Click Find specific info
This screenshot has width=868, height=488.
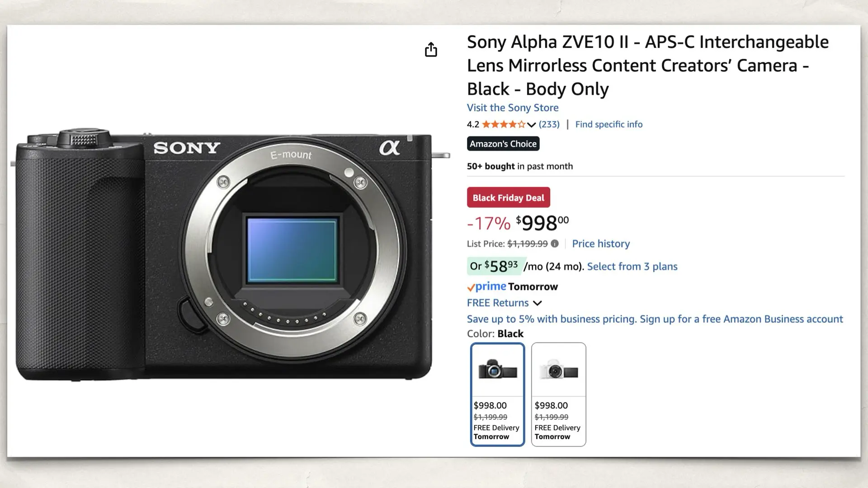[609, 124]
